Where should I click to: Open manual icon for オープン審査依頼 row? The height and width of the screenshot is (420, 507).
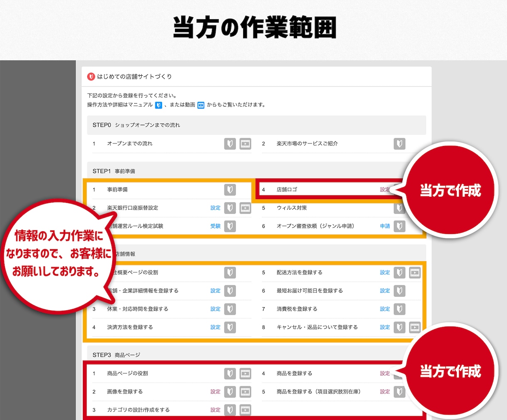(399, 226)
